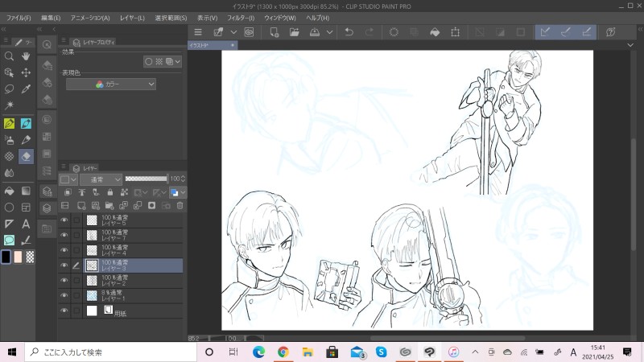The height and width of the screenshot is (362, 644).
Task: Select the Zoom magnifier tool
Action: coord(9,56)
